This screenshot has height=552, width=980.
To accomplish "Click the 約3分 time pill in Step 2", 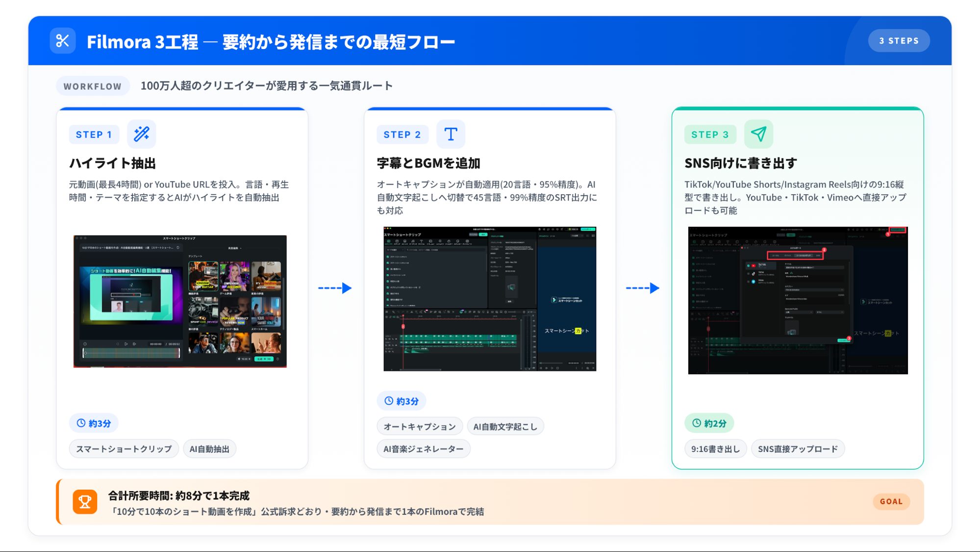I will pos(402,401).
